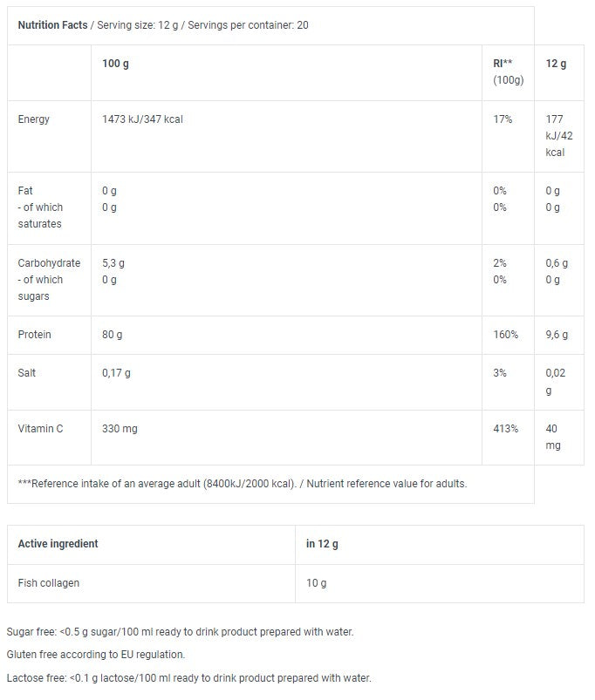Select the Fat row label
Screen dimensions: 595x700
point(24,190)
